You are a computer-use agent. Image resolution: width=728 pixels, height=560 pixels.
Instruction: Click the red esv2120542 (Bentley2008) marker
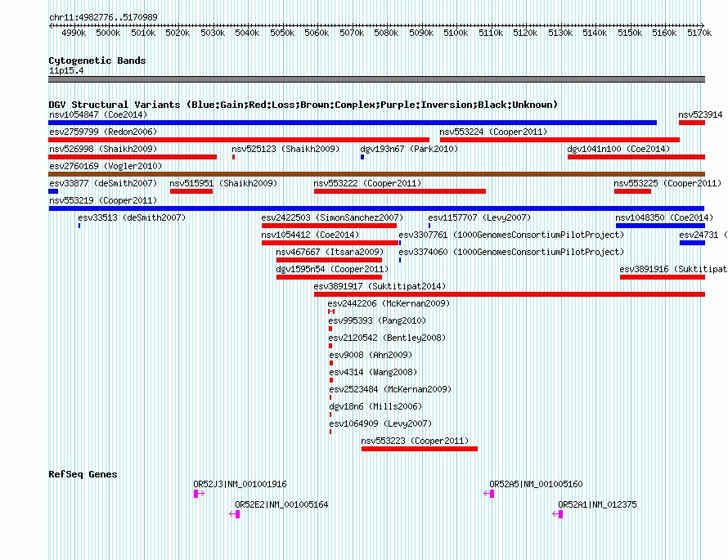point(330,346)
